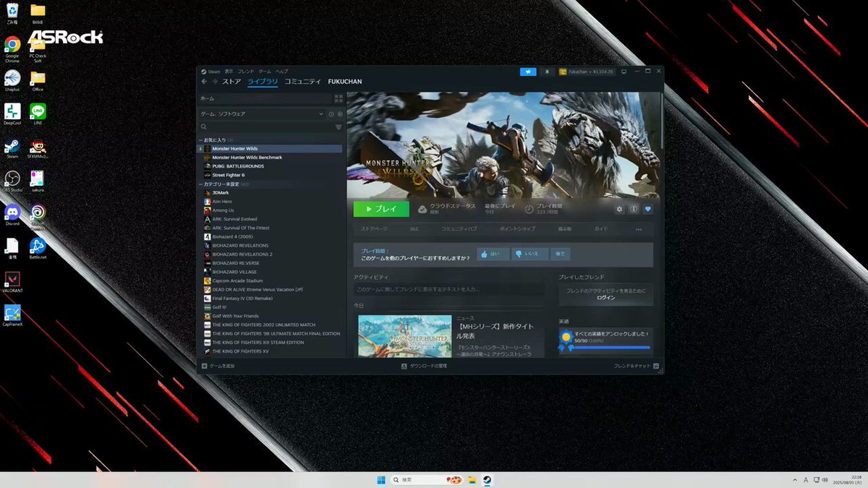Screen dimensions: 868x488
Task: Open the コミュニティハブ link
Action: pos(459,229)
